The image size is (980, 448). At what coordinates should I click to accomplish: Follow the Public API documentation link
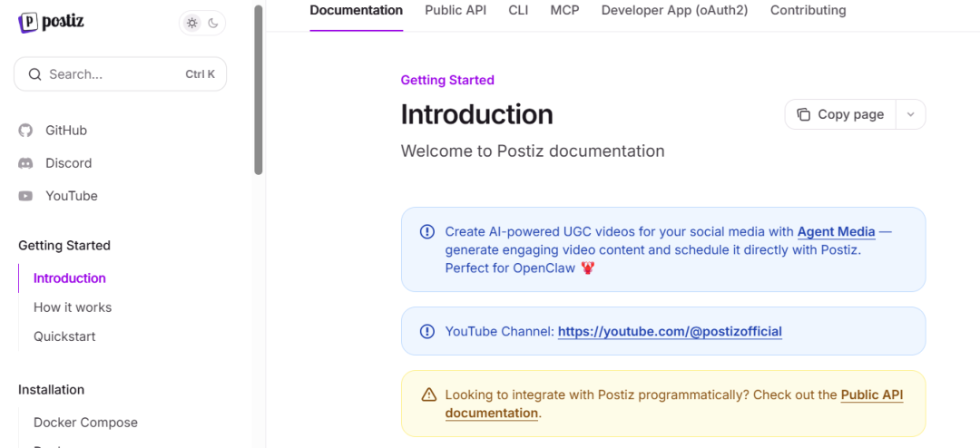click(871, 394)
